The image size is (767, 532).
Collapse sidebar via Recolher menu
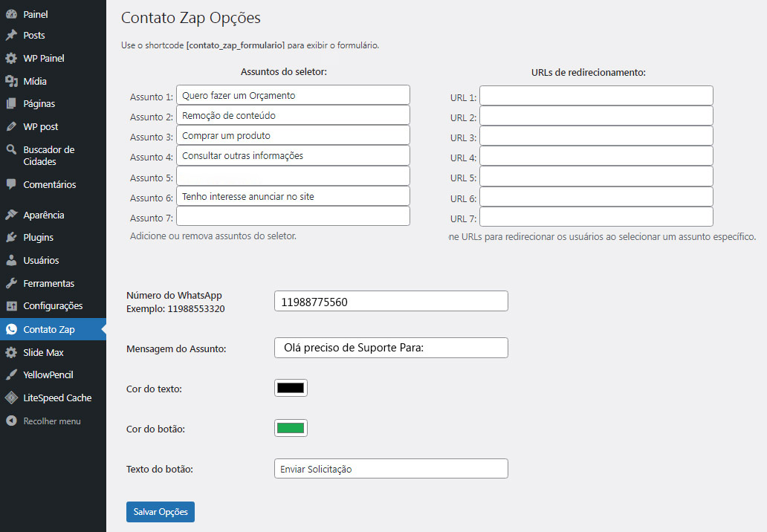tap(53, 421)
